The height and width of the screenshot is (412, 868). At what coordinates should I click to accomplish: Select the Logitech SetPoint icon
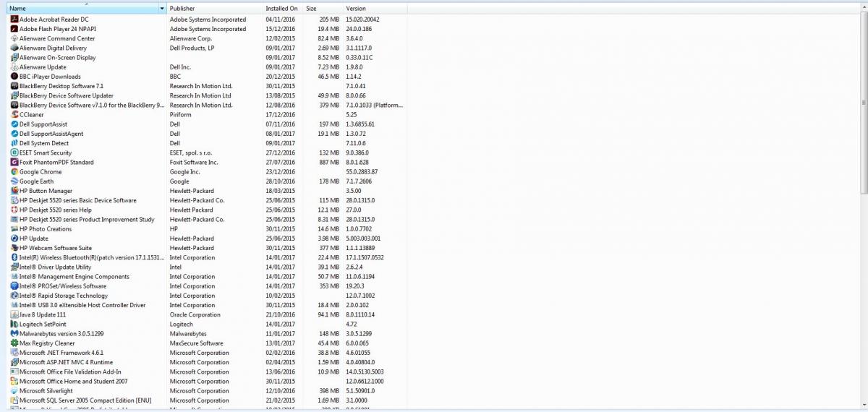point(14,325)
